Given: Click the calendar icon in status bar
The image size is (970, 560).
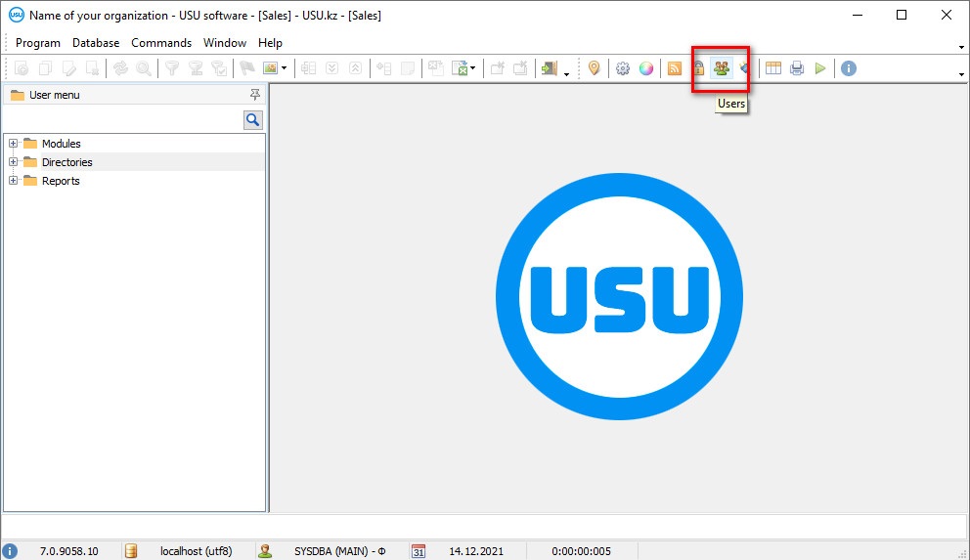Looking at the screenshot, I should [x=419, y=551].
